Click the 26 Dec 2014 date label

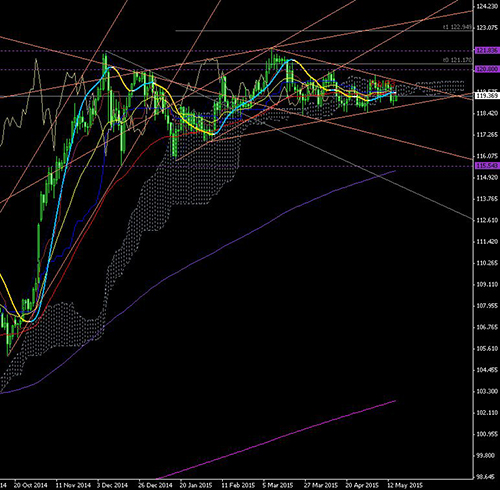pos(155,485)
